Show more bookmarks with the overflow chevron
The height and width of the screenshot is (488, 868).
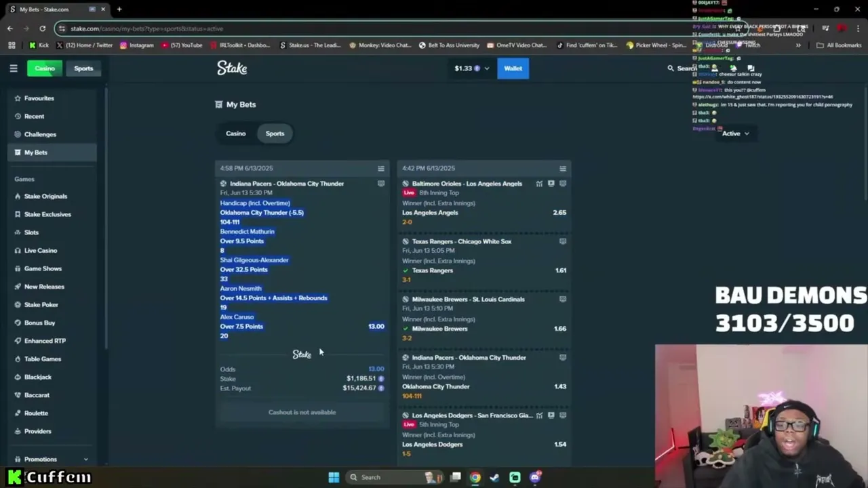click(798, 45)
